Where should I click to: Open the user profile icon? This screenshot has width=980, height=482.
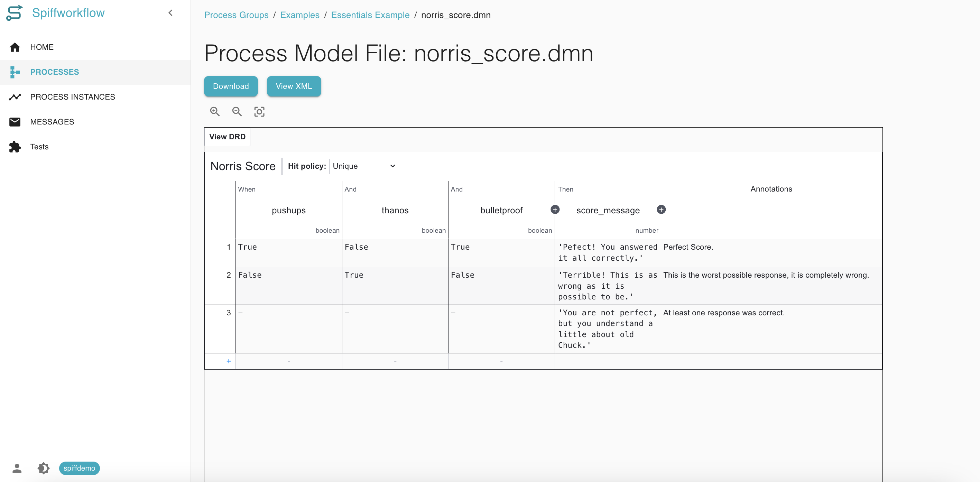point(17,468)
